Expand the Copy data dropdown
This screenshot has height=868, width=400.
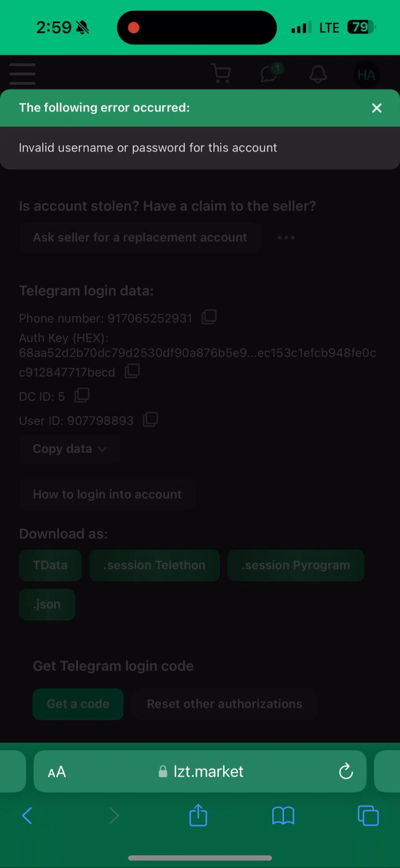point(70,449)
